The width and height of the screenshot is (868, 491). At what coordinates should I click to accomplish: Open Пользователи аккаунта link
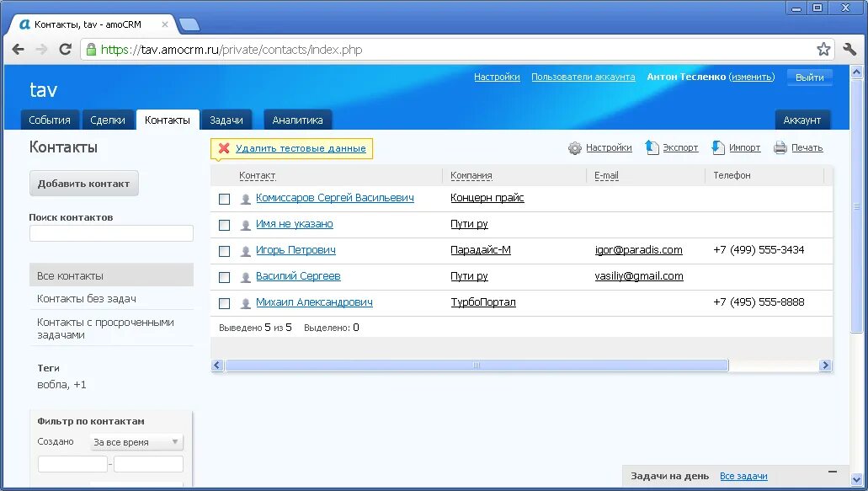[x=583, y=77]
